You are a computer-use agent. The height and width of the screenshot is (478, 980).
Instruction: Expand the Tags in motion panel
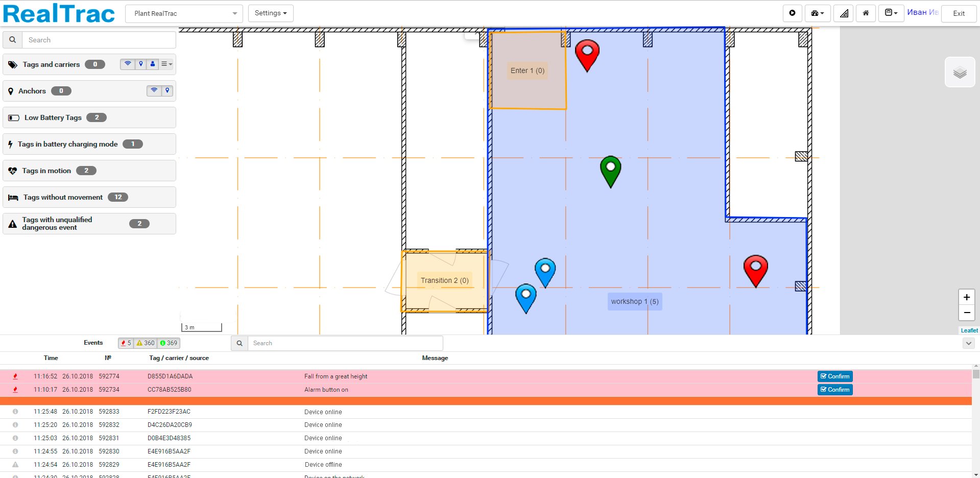click(89, 171)
